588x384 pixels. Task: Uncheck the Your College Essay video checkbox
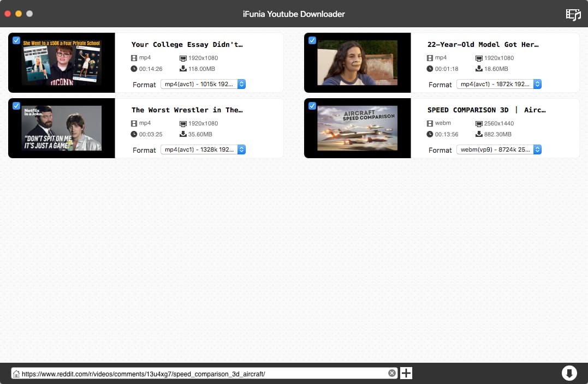tap(16, 40)
